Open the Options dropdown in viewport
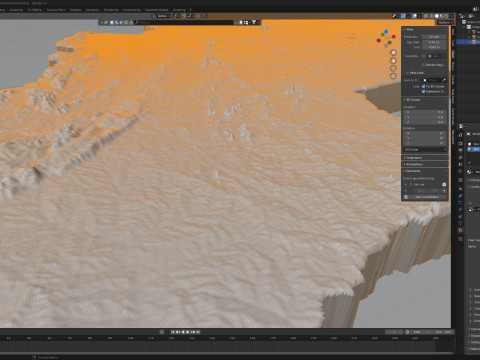This screenshot has width=480, height=360. coord(445,23)
